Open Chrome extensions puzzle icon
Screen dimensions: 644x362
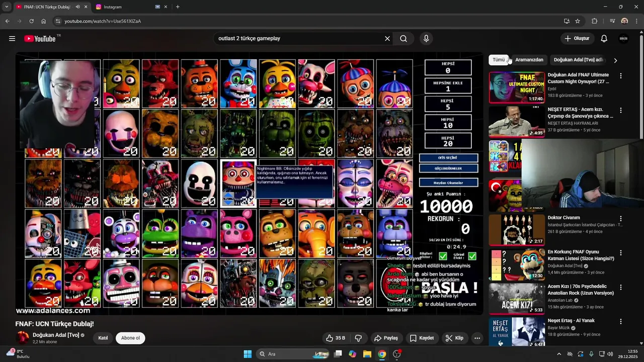click(595, 21)
